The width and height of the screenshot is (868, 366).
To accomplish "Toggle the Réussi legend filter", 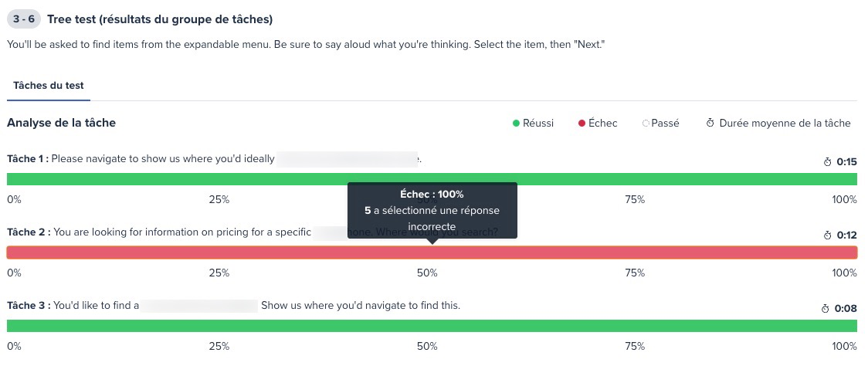I will pyautogui.click(x=533, y=123).
